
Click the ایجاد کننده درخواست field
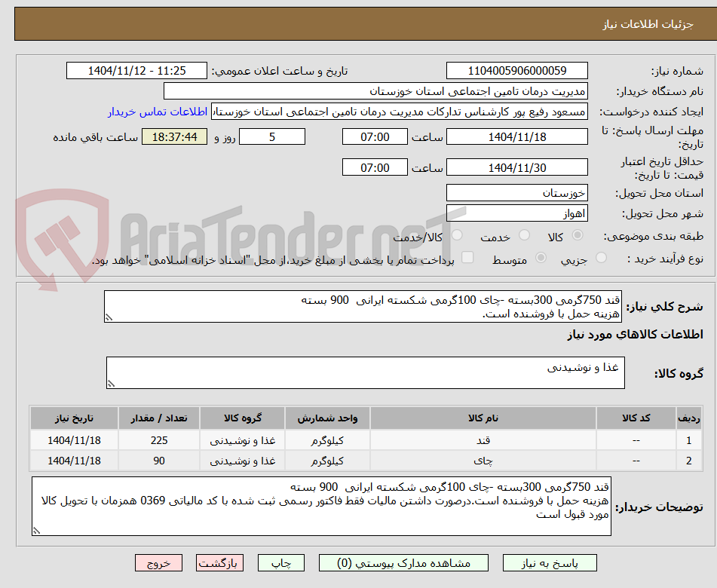point(399,112)
